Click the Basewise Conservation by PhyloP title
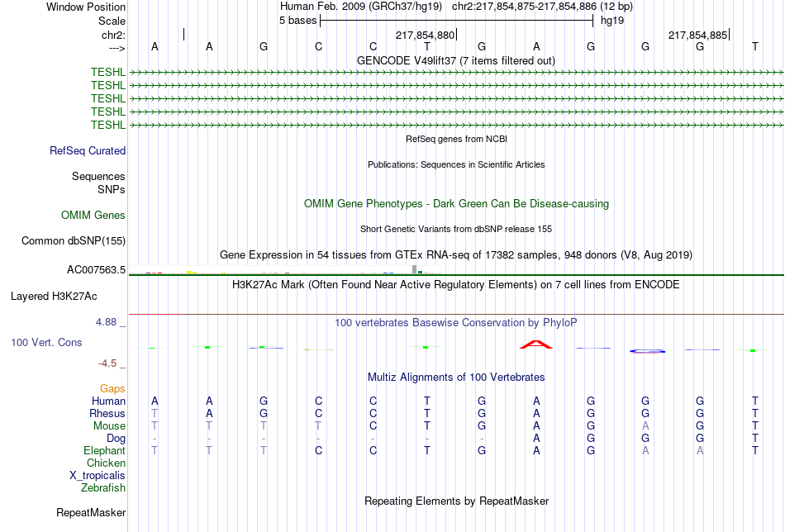 pos(456,323)
